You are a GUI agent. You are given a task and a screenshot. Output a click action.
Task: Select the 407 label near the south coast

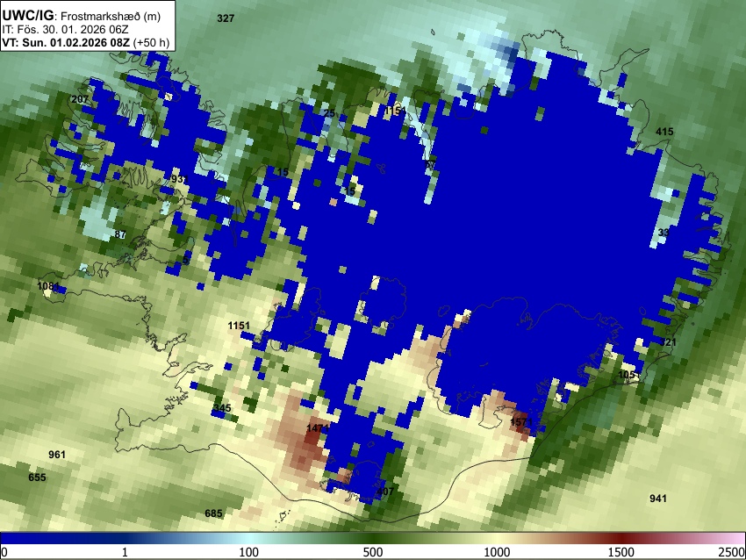(x=385, y=491)
